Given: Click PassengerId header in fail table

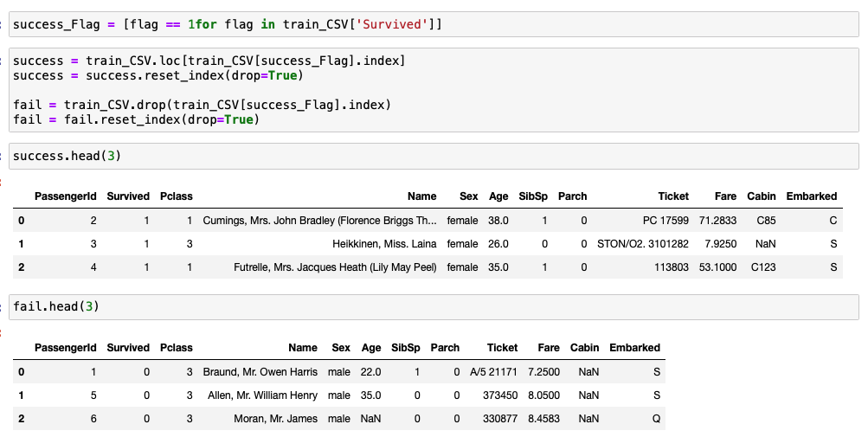Looking at the screenshot, I should coord(65,348).
